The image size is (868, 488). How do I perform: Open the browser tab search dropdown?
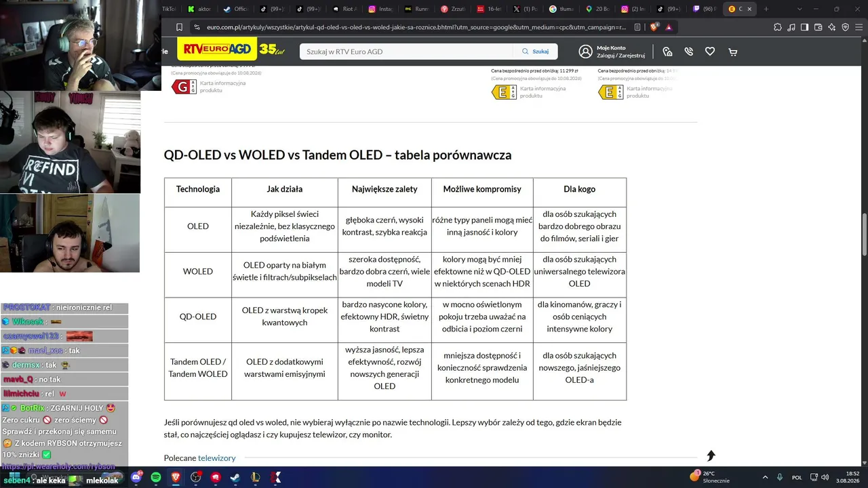click(x=800, y=9)
